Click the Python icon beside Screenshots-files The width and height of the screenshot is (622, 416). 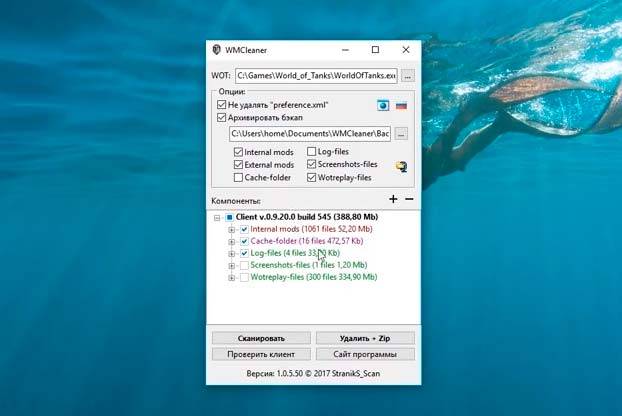pyautogui.click(x=401, y=166)
